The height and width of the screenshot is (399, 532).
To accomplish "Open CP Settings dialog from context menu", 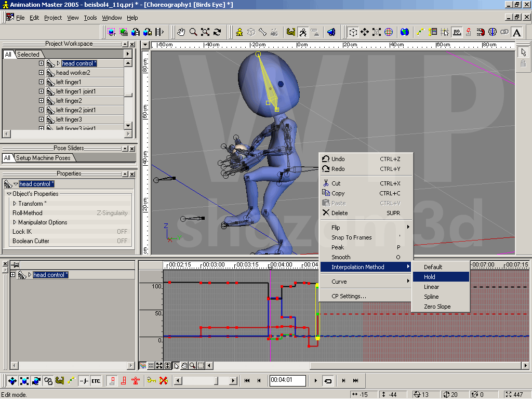I will pyautogui.click(x=366, y=296).
